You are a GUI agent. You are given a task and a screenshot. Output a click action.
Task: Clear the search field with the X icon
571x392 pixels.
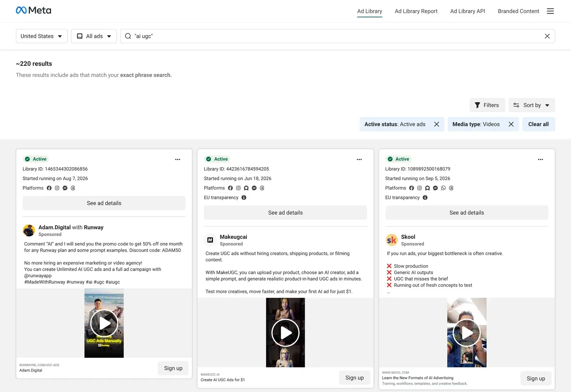click(x=547, y=36)
